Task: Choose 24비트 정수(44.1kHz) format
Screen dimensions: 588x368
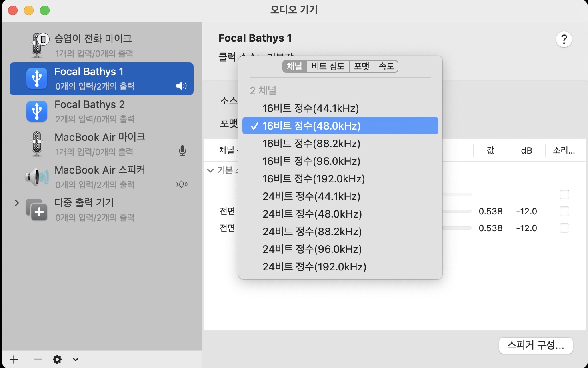Action: coord(340,196)
